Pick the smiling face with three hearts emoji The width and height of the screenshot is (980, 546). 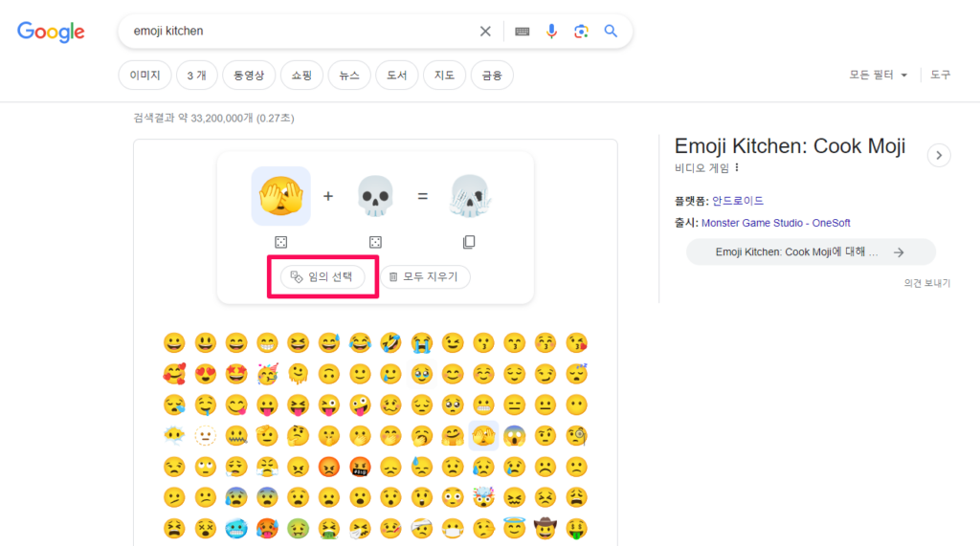coord(174,374)
